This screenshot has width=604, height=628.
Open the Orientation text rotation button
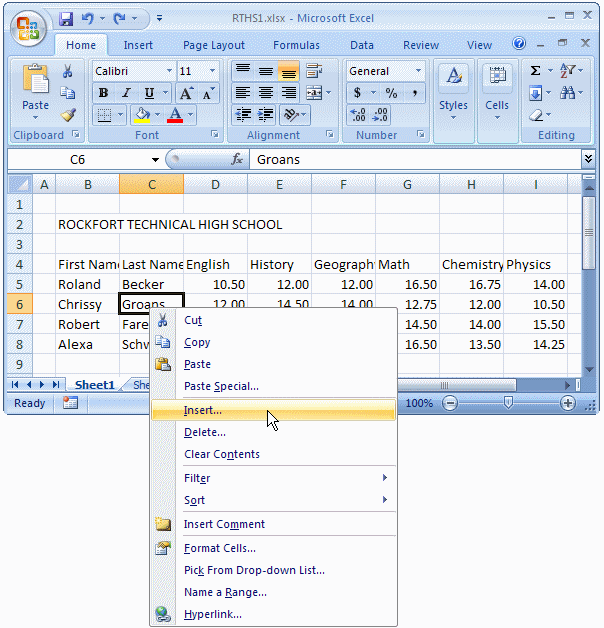tap(291, 115)
